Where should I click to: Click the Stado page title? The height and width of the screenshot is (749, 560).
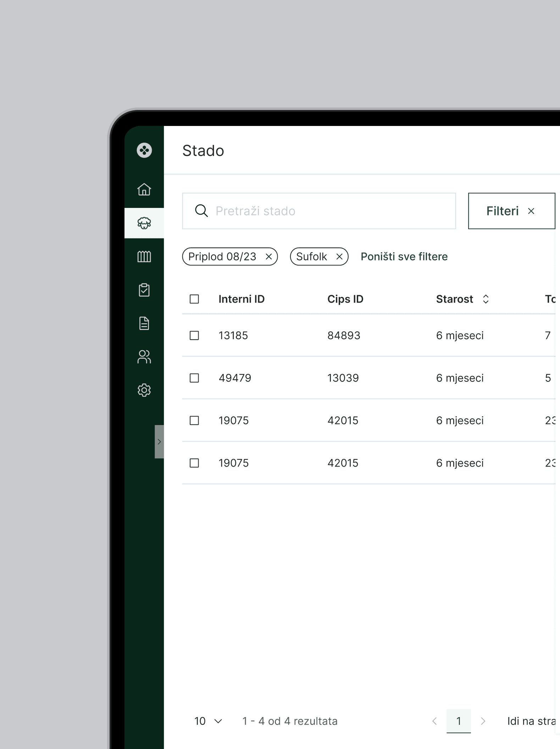(x=203, y=150)
